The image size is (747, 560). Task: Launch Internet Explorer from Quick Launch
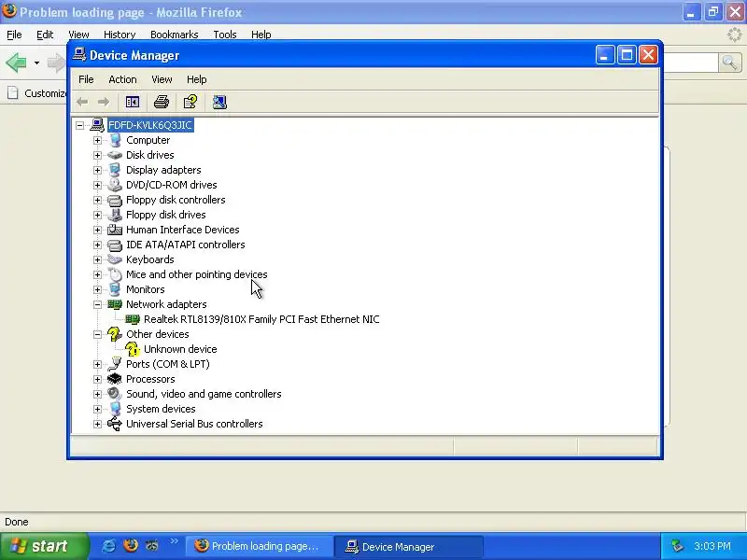pyautogui.click(x=108, y=546)
